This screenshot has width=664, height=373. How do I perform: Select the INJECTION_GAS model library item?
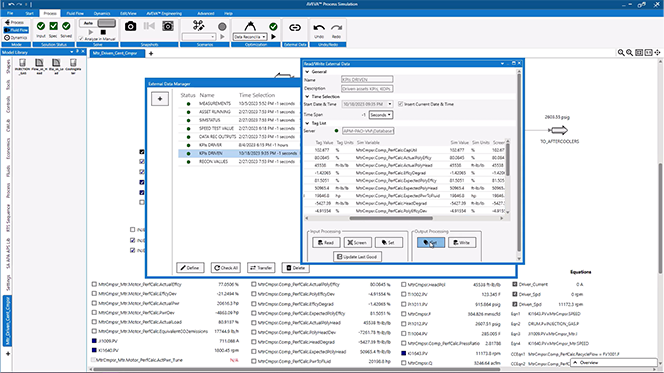click(22, 66)
